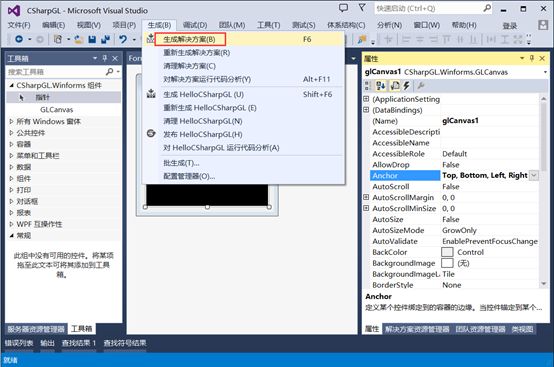This screenshot has width=554, height=367.
Task: Click the account user icon
Action: (x=542, y=25)
